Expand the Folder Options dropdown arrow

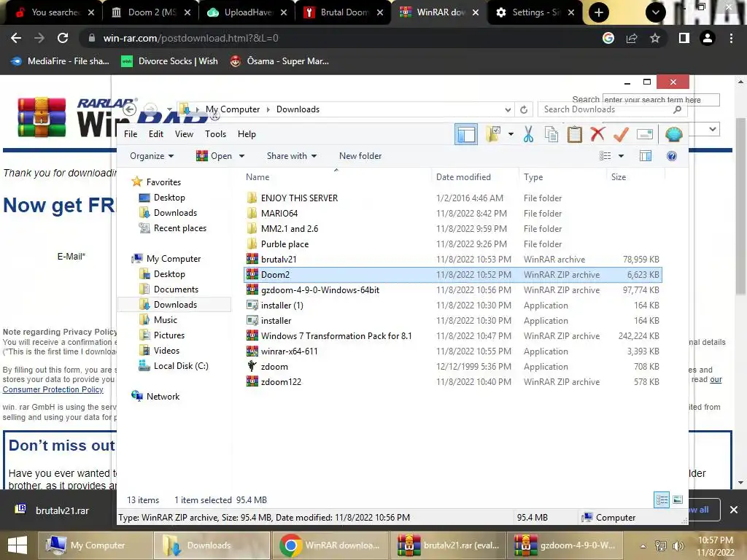(511, 134)
